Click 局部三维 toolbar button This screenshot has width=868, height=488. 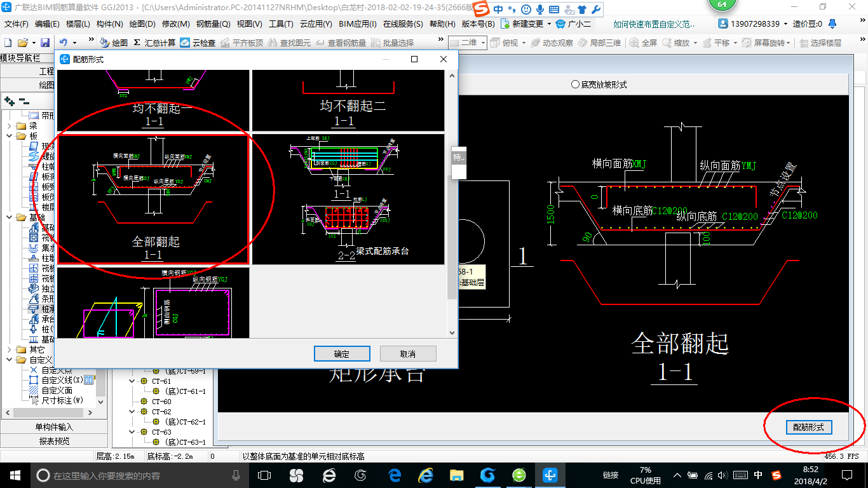click(x=599, y=43)
